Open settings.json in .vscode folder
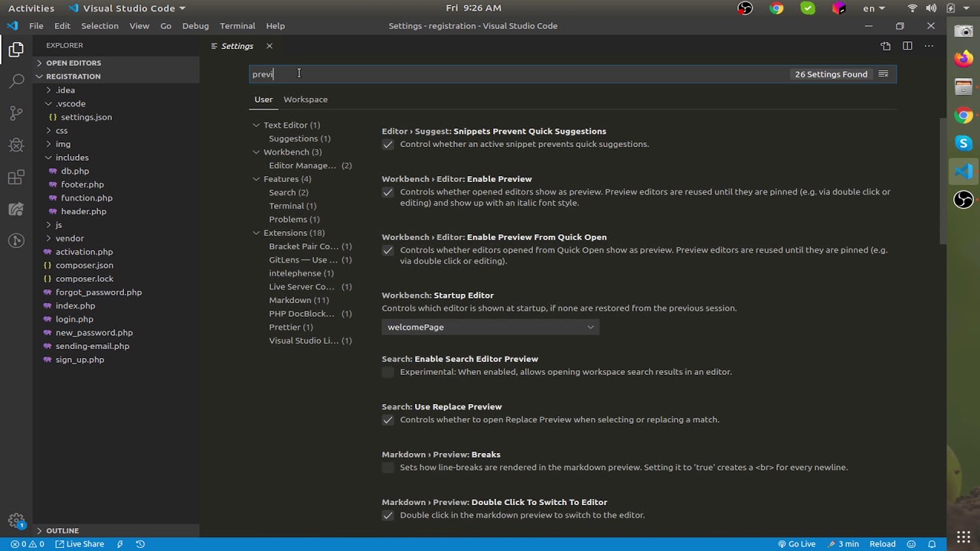 tap(87, 117)
